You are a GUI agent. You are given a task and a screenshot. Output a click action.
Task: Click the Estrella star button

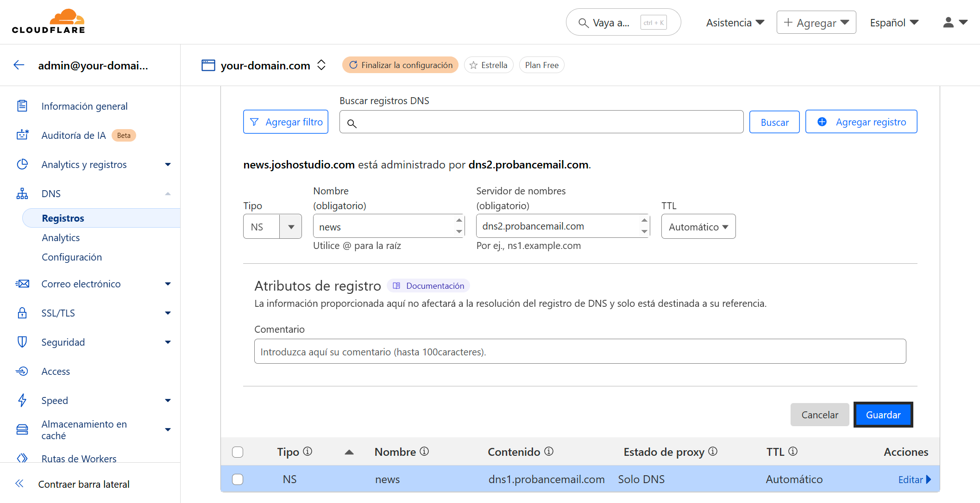[x=489, y=65]
